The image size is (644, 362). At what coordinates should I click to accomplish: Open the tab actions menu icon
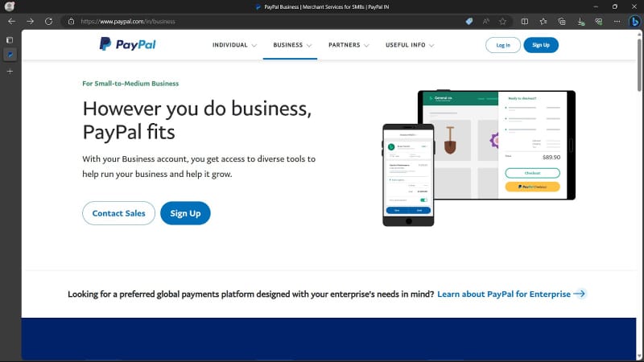(x=10, y=40)
